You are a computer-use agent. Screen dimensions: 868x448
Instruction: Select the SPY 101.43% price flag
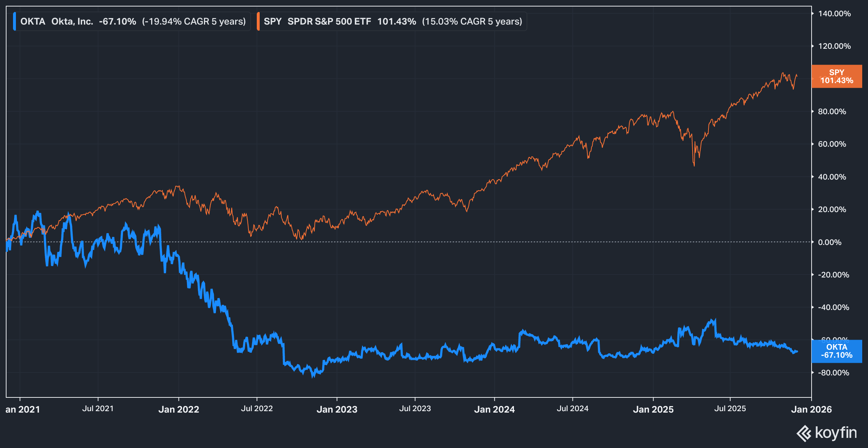(x=836, y=76)
